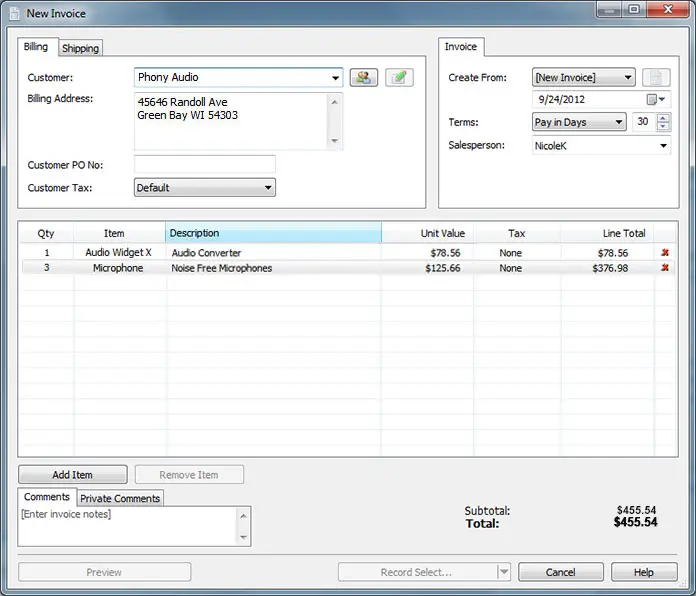Click inside the Billing Address text box
696x596 pixels.
[231, 121]
